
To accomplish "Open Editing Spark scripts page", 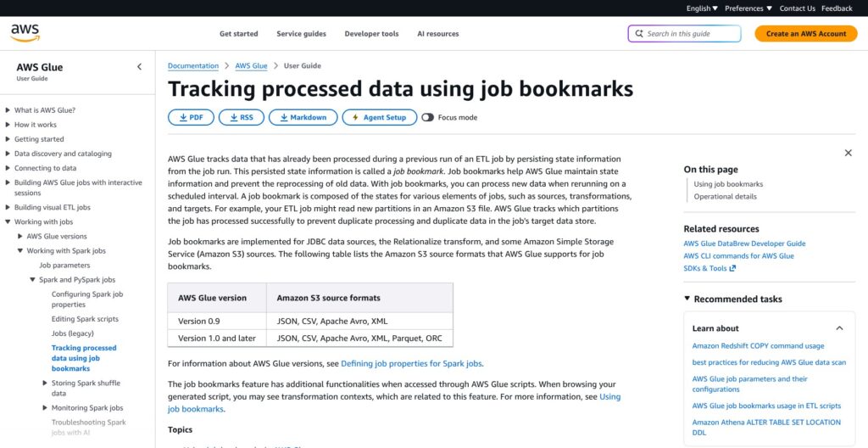I will pos(85,319).
